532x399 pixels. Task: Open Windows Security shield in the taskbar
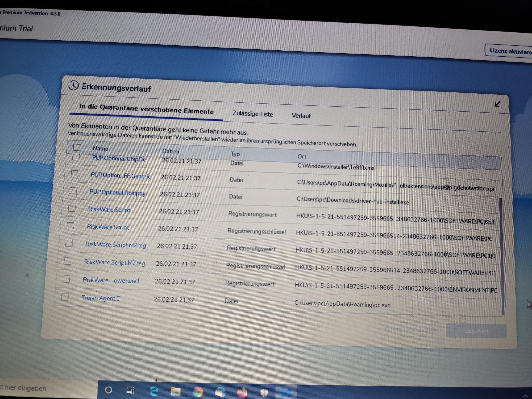pos(264,393)
